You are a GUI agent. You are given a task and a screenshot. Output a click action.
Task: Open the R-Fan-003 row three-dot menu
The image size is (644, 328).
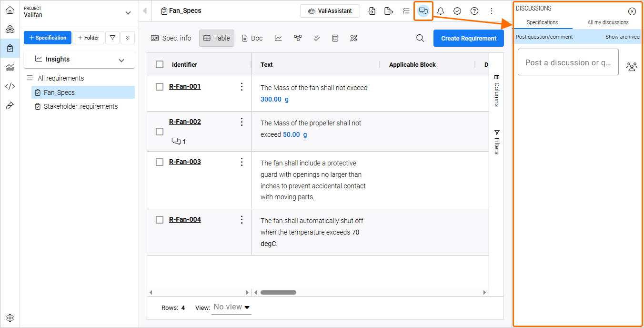(x=241, y=162)
